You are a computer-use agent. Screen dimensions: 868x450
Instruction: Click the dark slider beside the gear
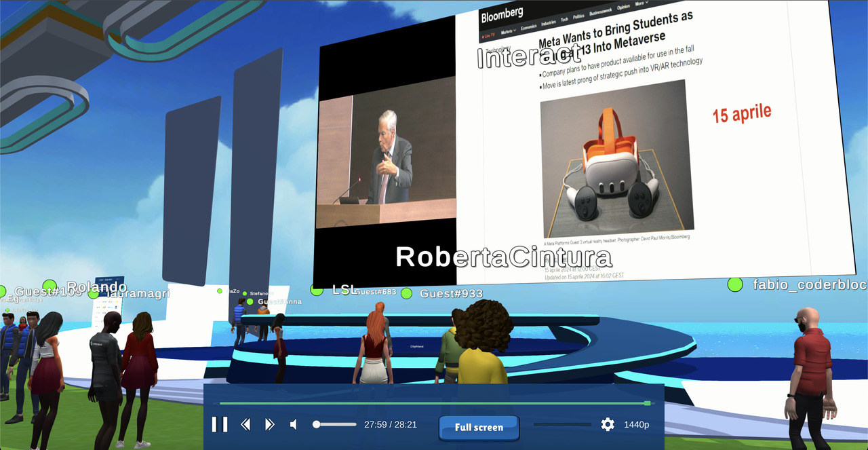[x=562, y=424]
